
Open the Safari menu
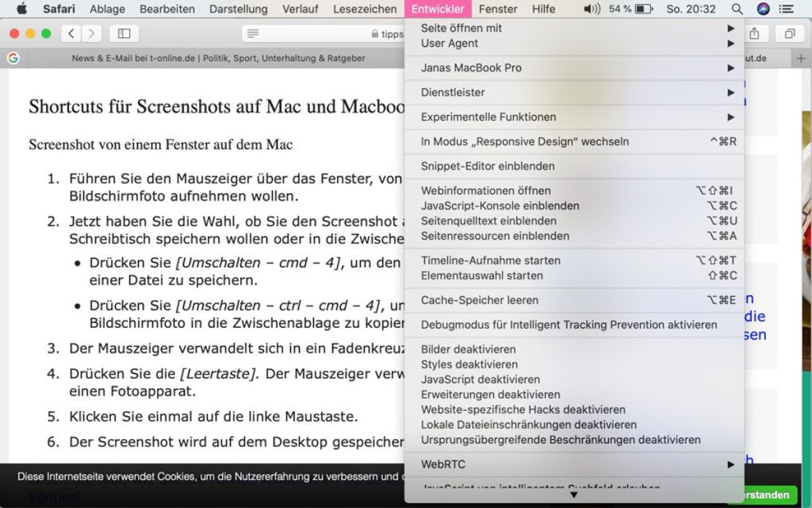pyautogui.click(x=59, y=9)
